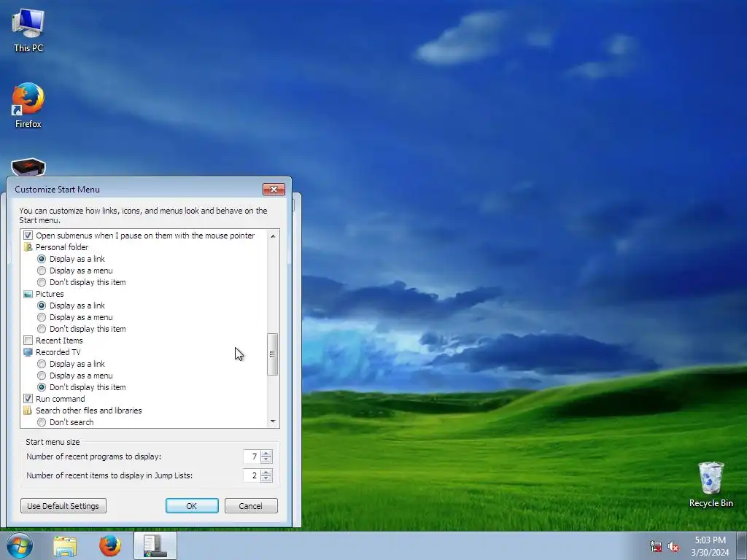Click the Recorded TV label
The height and width of the screenshot is (560, 747).
click(58, 352)
